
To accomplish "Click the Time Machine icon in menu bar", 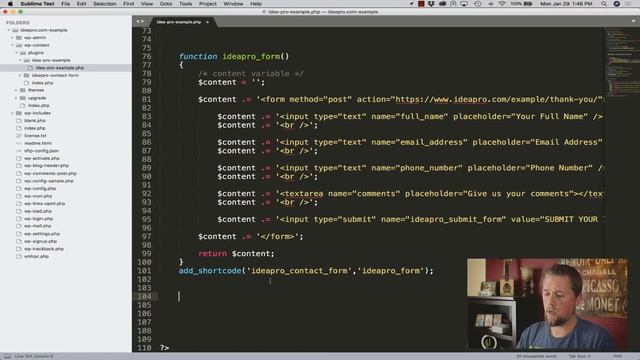I will click(478, 4).
